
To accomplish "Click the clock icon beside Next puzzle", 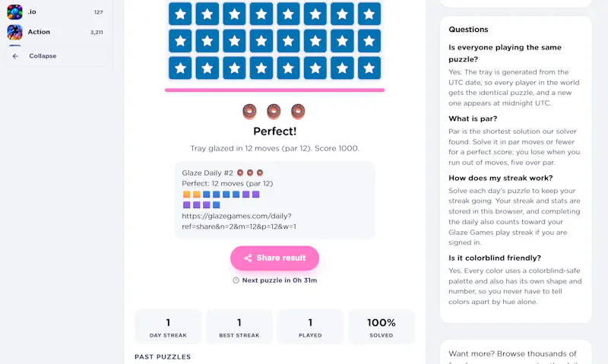I will pyautogui.click(x=236, y=280).
